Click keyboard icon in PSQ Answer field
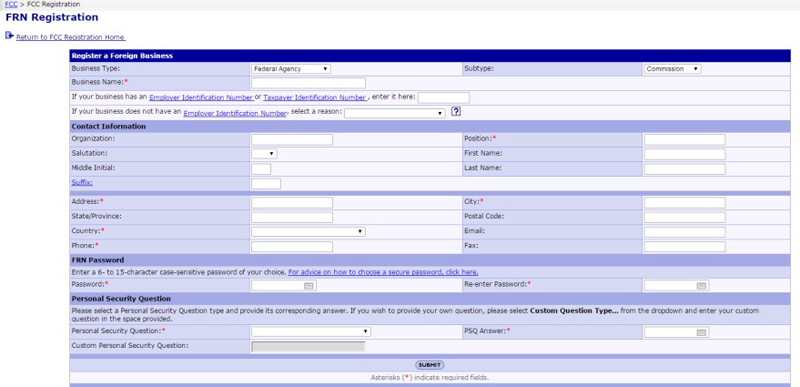The width and height of the screenshot is (800, 387). 701,332
